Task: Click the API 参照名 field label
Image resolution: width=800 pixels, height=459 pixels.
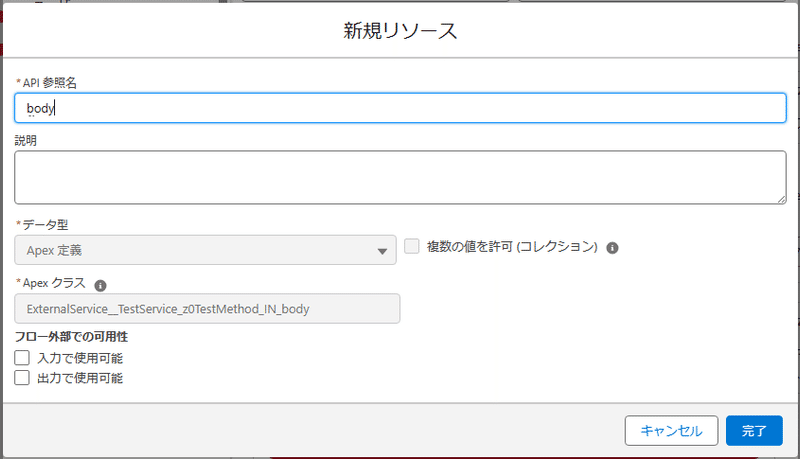Action: coord(49,83)
